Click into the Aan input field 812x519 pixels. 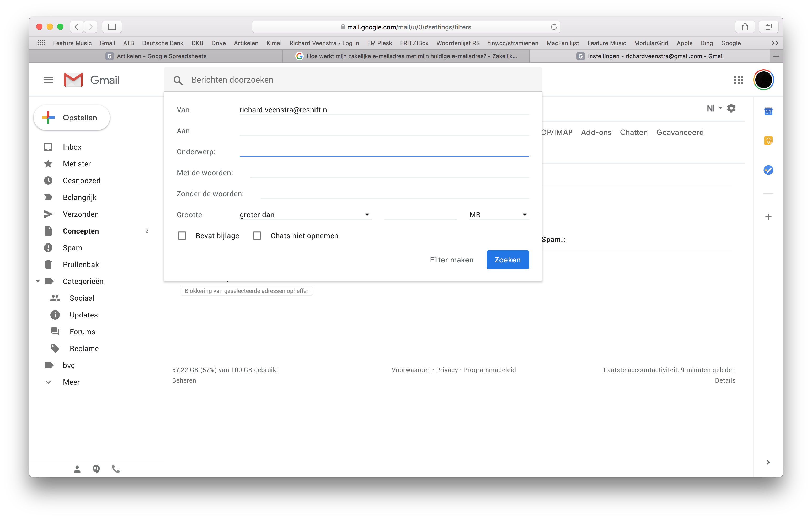coord(384,131)
